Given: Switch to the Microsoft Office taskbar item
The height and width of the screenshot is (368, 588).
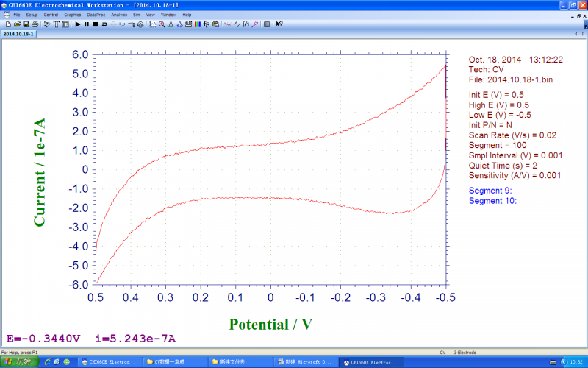Looking at the screenshot, I should tap(304, 362).
